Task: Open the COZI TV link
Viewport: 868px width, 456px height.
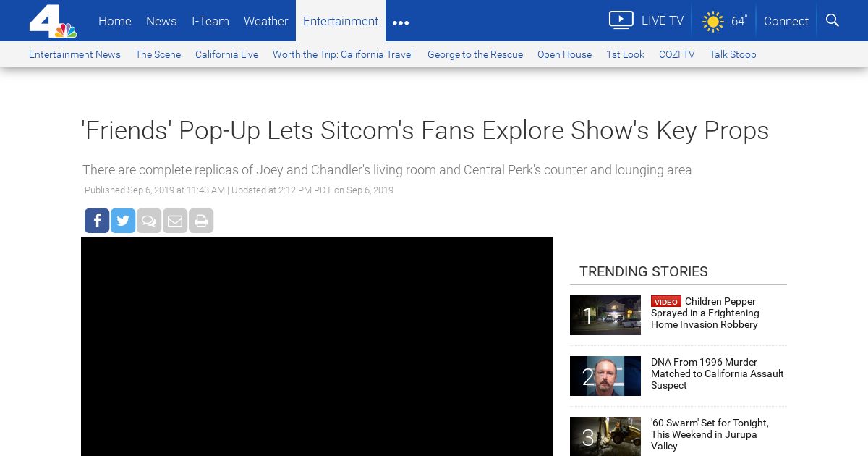Action: coord(677,54)
